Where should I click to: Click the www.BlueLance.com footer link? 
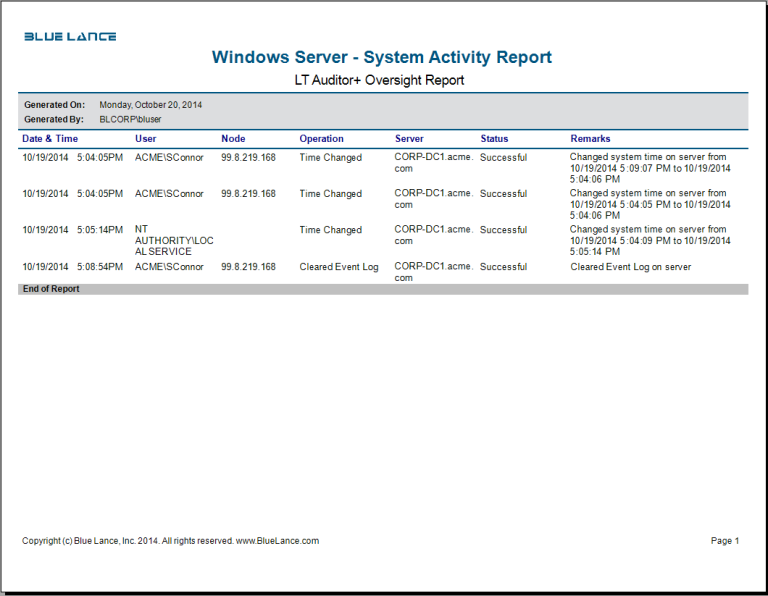pyautogui.click(x=277, y=541)
